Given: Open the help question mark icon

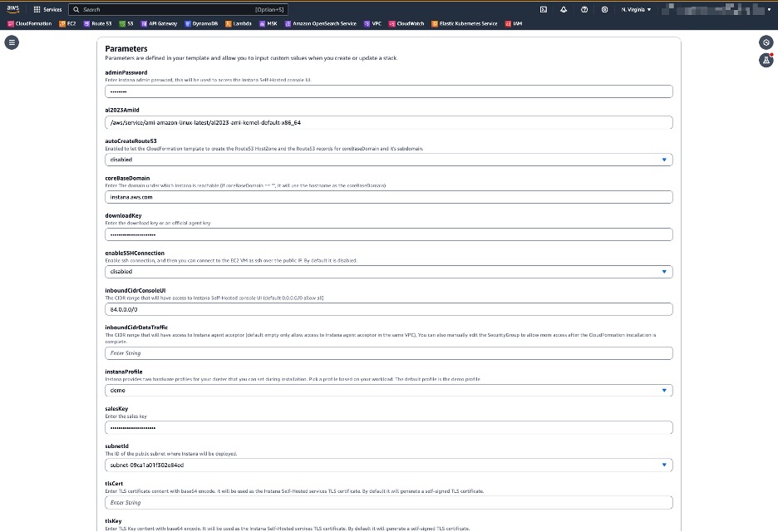Looking at the screenshot, I should click(584, 9).
